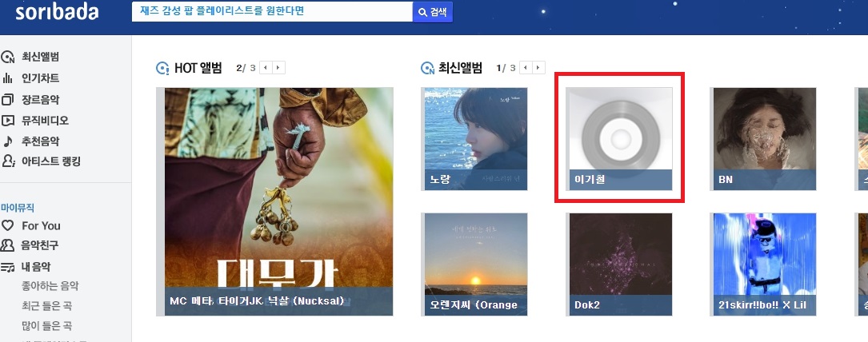Show next 최신앨범 page
868x342 pixels.
[x=538, y=68]
